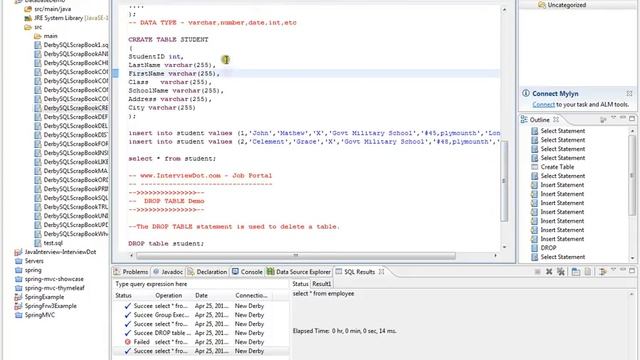Open the SQL Results view menu arrow
Screen dimensions: 640x360
(613, 270)
